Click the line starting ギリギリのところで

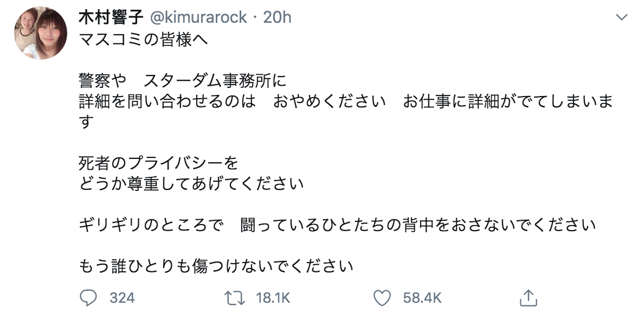coord(337,224)
